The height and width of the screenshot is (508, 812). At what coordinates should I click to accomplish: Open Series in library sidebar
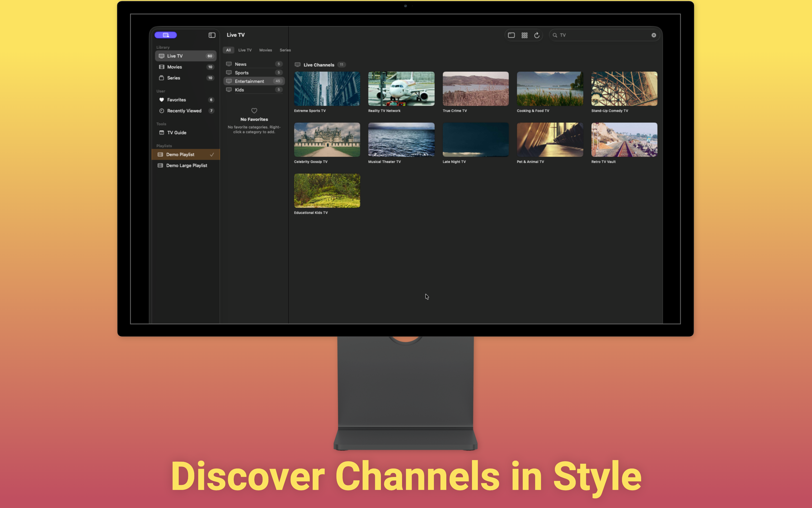pyautogui.click(x=186, y=78)
